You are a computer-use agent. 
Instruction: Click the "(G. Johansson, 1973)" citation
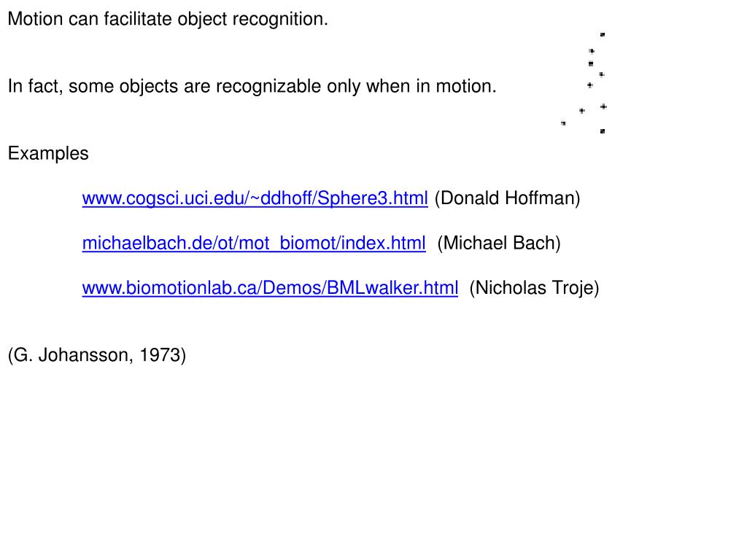click(x=97, y=356)
